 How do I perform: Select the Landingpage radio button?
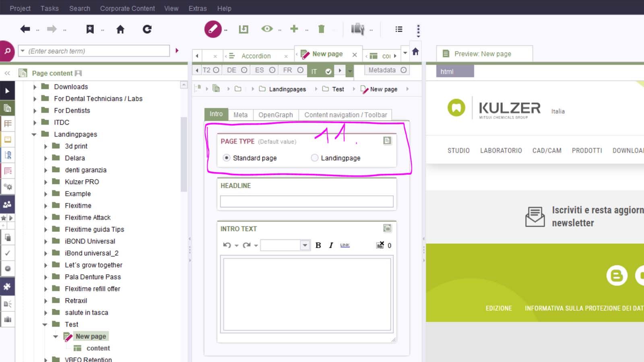(x=315, y=158)
